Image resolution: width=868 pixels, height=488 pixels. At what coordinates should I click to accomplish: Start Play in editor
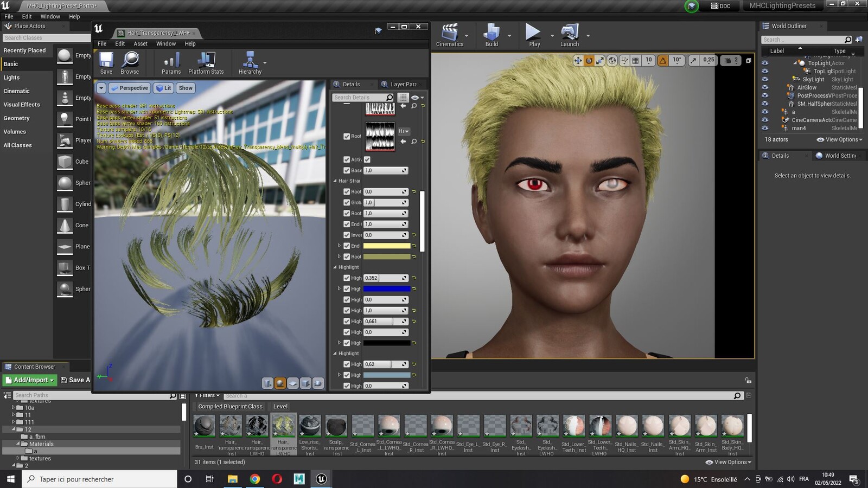coord(534,31)
